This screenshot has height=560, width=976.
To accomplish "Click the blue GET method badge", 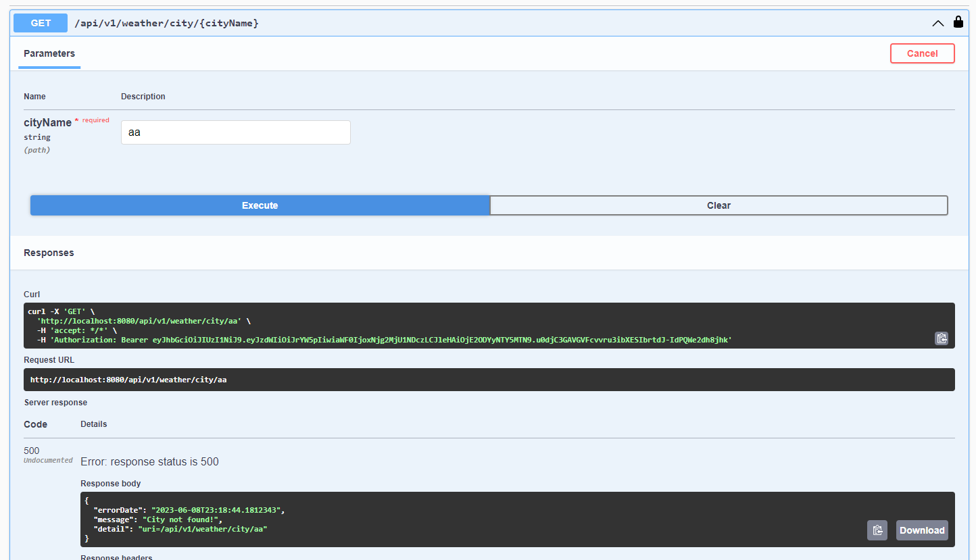I will tap(40, 22).
